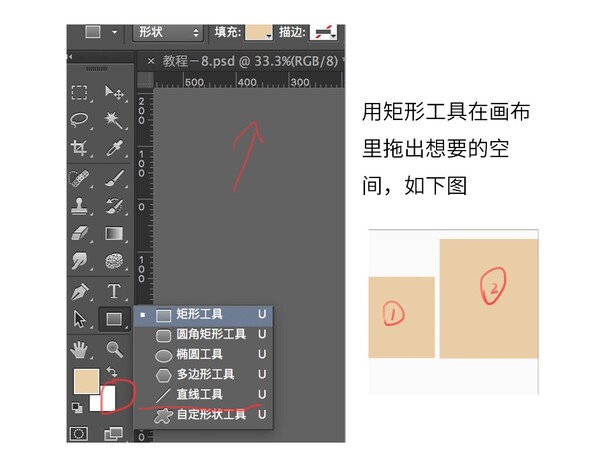Click the rectangle tool preset icon
This screenshot has height=452, width=600.
point(93,32)
